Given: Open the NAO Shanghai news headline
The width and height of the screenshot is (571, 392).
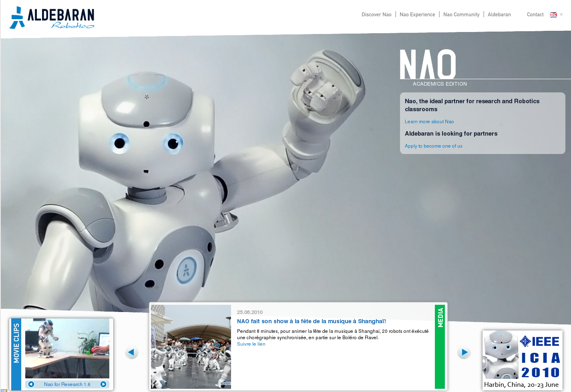Looking at the screenshot, I should pyautogui.click(x=312, y=321).
